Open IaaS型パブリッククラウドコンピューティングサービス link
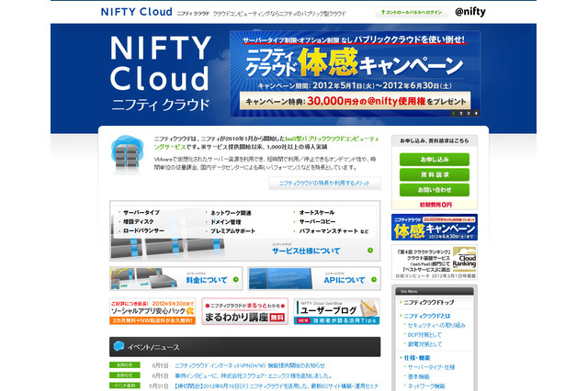 pyautogui.click(x=266, y=142)
